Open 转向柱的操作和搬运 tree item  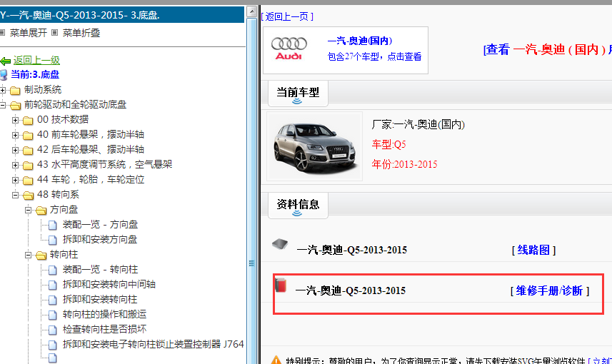pos(104,315)
